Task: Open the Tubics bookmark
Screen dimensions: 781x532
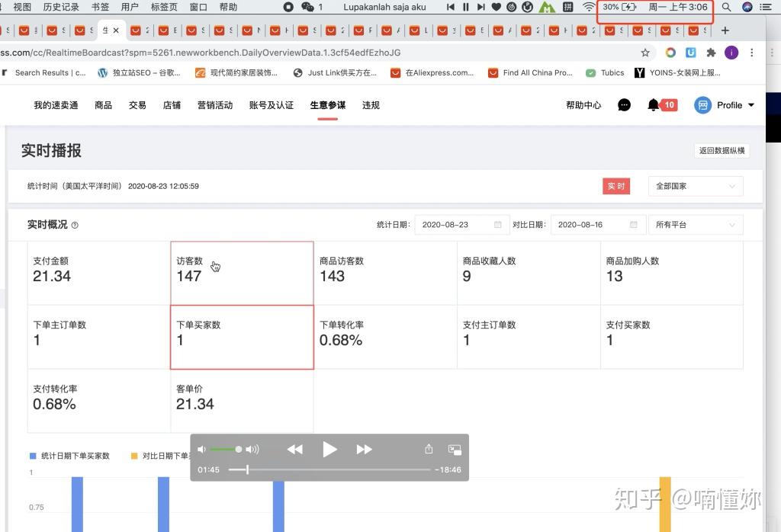Action: pyautogui.click(x=605, y=72)
